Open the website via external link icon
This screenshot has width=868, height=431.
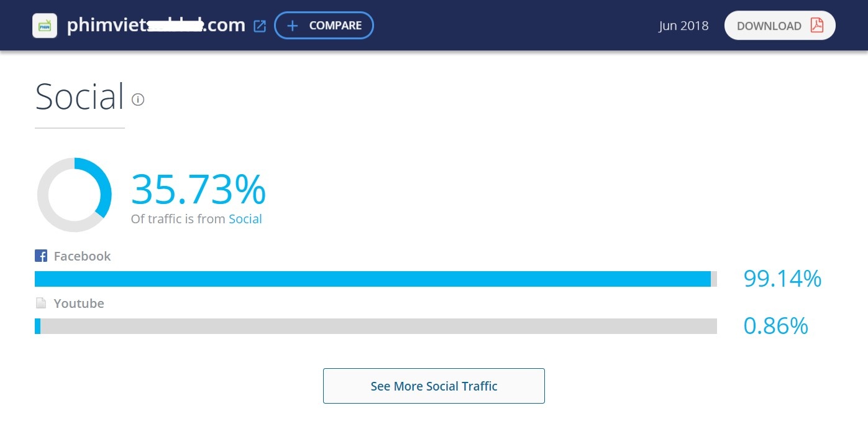click(x=259, y=25)
